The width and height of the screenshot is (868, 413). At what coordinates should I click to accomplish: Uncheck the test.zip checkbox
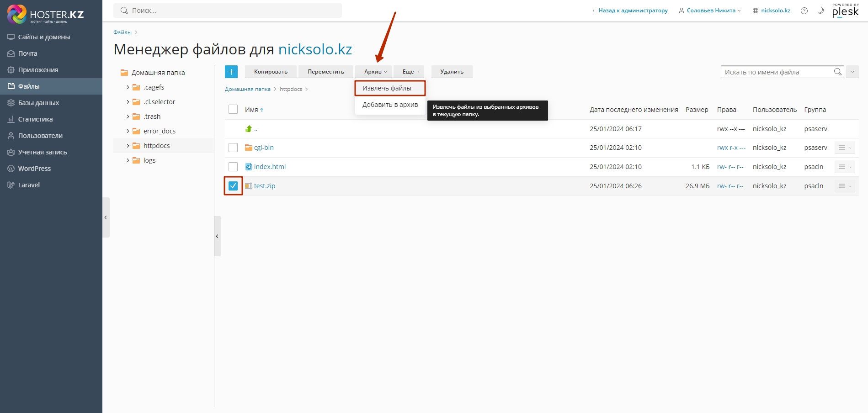233,186
